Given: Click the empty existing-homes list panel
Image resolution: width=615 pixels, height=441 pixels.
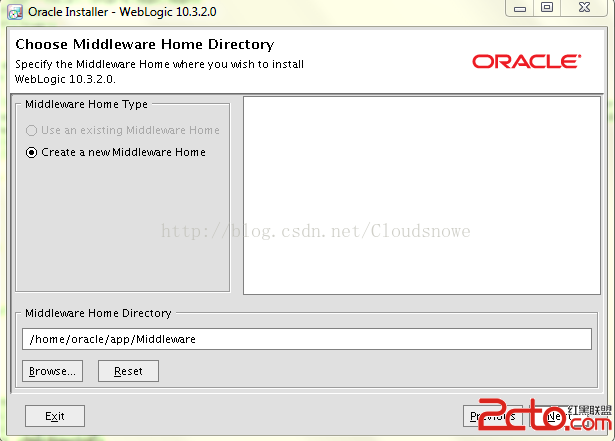Looking at the screenshot, I should click(x=422, y=195).
